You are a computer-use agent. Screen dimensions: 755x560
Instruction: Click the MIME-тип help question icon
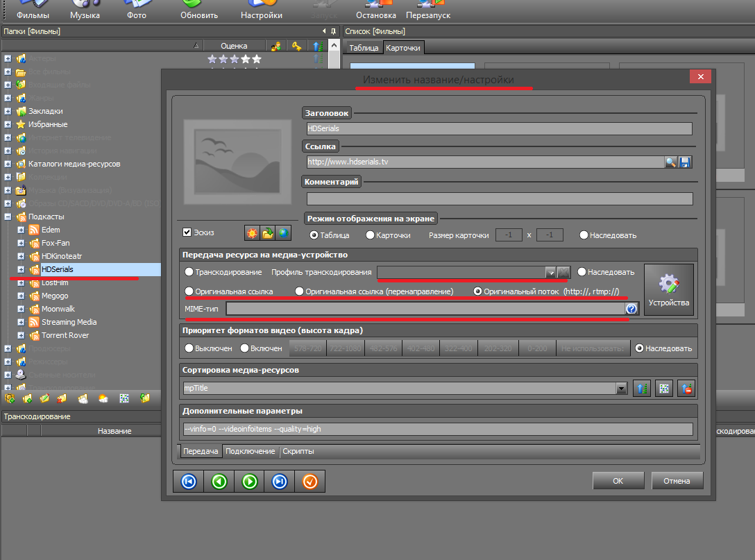click(x=631, y=309)
